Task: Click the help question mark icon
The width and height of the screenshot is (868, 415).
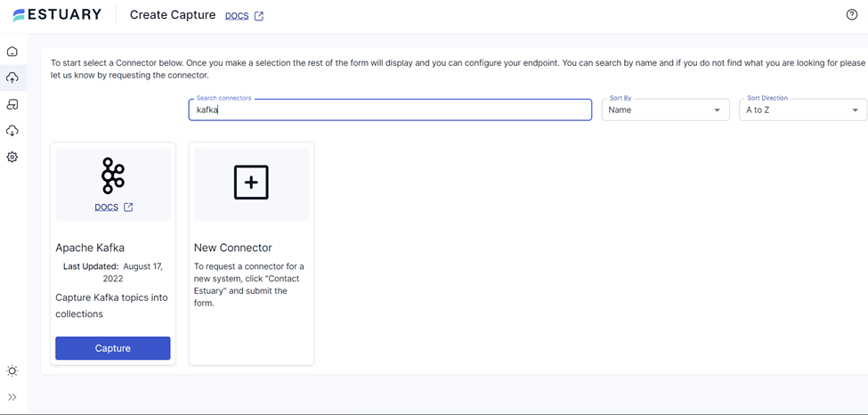Action: 852,14
